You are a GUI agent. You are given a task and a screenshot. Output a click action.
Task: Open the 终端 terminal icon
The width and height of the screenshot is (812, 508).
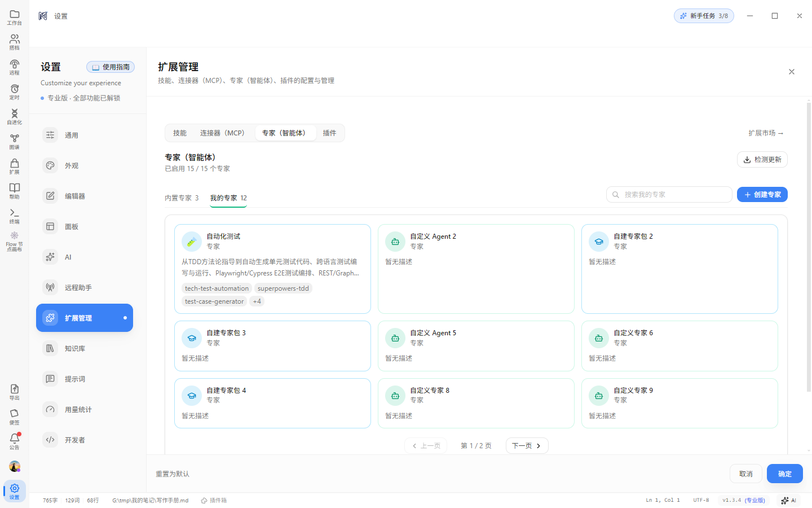click(x=15, y=216)
